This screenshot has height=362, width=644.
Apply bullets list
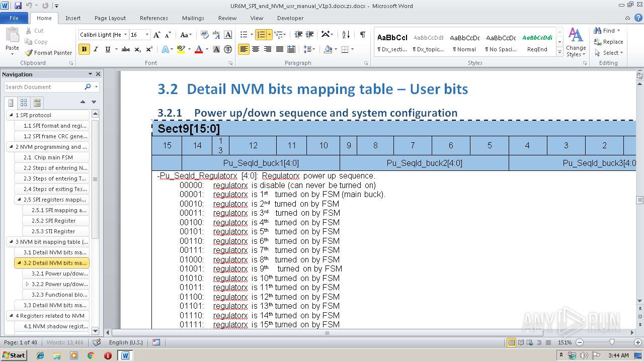(244, 35)
